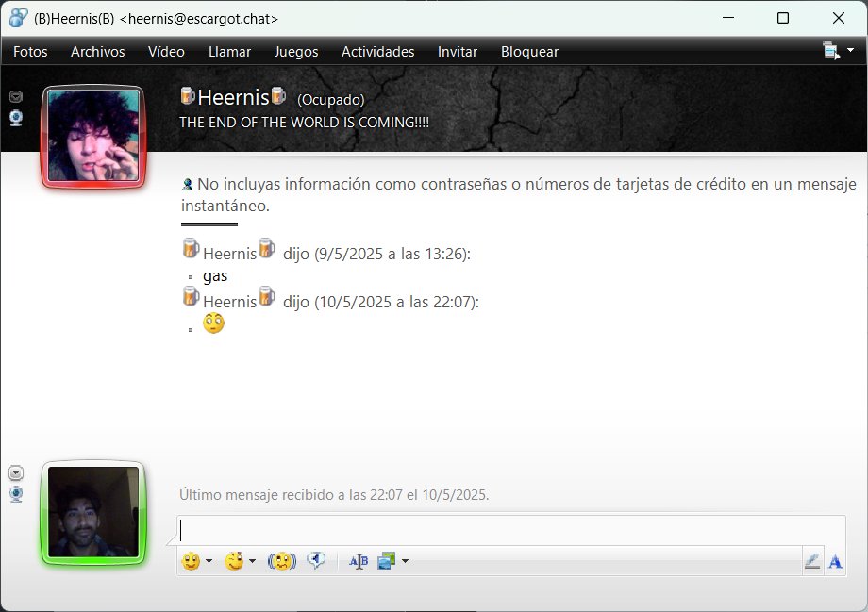Open the emoticon picker
Viewport: 868px width, 612px height.
(x=192, y=560)
